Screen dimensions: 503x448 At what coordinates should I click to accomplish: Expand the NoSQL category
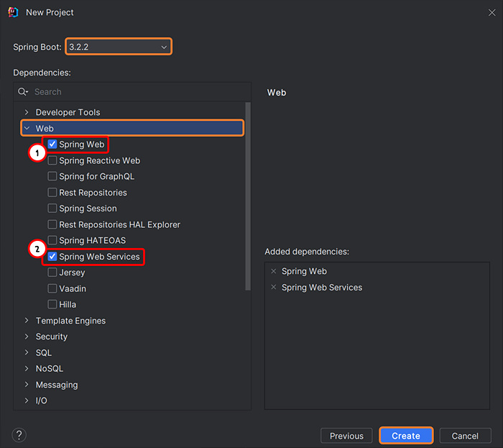tap(27, 368)
